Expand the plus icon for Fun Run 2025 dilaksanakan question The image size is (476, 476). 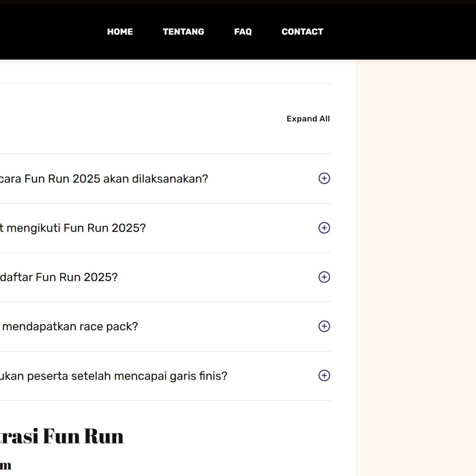click(x=324, y=178)
